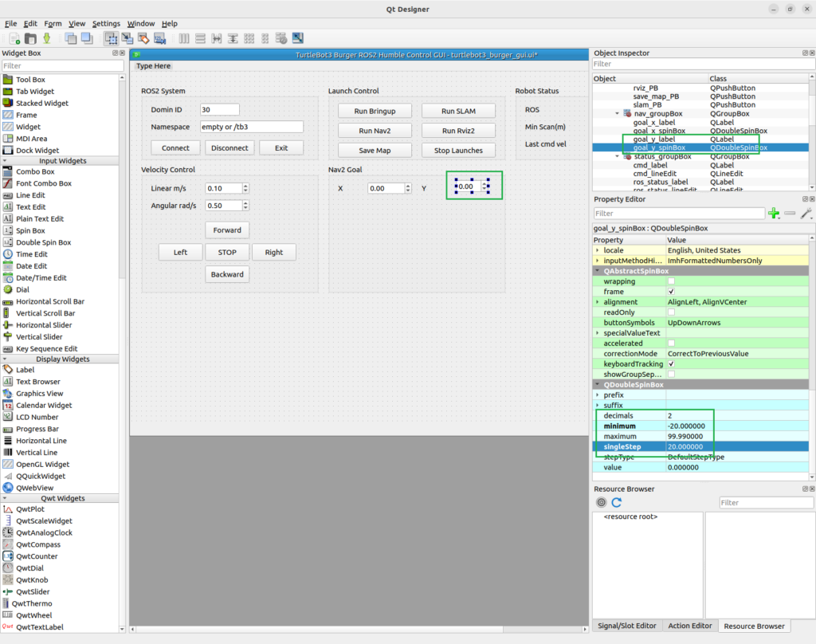Click the Connect button on form
The height and width of the screenshot is (644, 816).
[x=175, y=148]
